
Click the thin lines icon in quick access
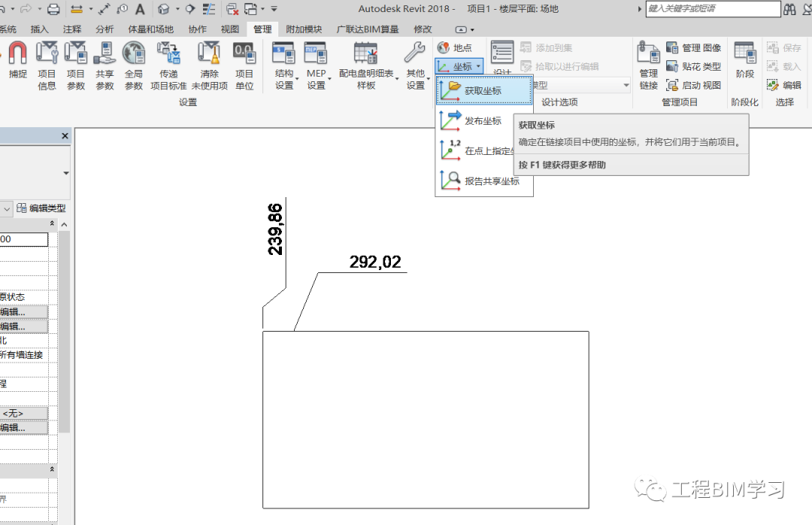click(209, 9)
